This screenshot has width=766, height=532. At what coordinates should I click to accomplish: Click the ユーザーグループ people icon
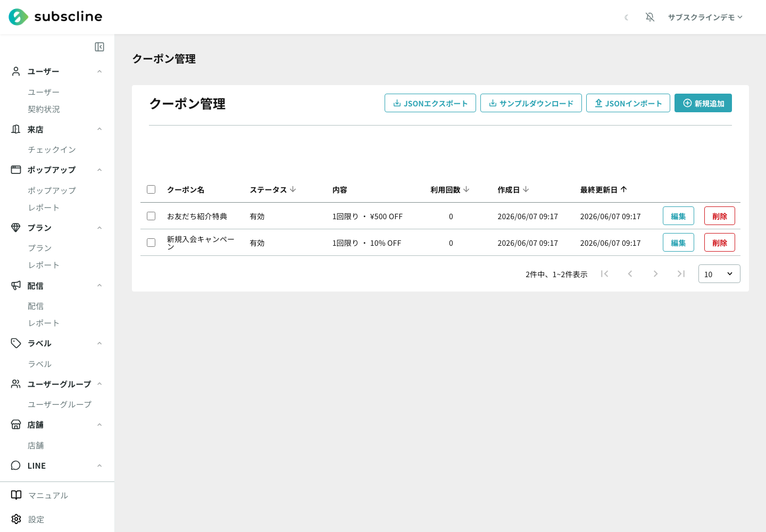click(x=16, y=384)
